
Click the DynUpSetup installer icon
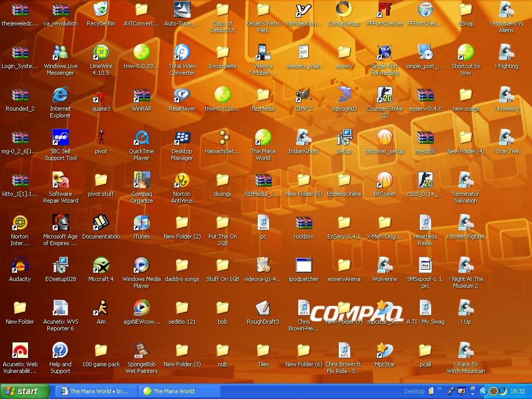[x=344, y=9]
